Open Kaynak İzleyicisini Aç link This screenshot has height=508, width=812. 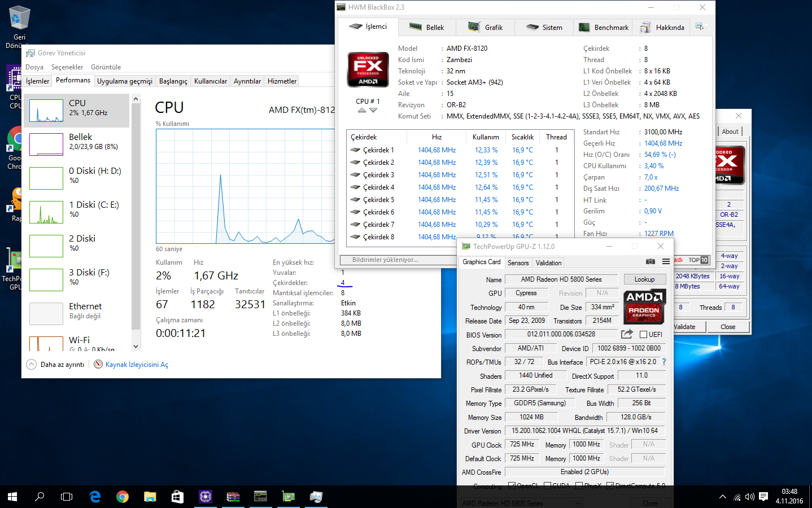pyautogui.click(x=137, y=365)
